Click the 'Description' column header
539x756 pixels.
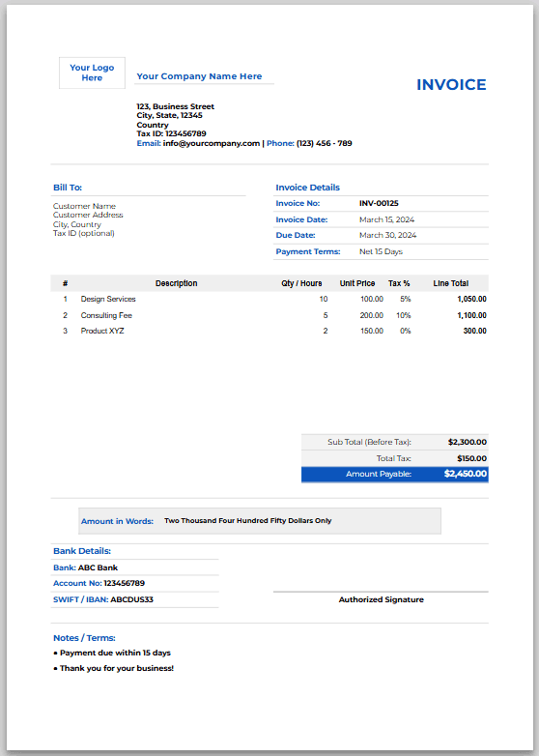(x=177, y=283)
